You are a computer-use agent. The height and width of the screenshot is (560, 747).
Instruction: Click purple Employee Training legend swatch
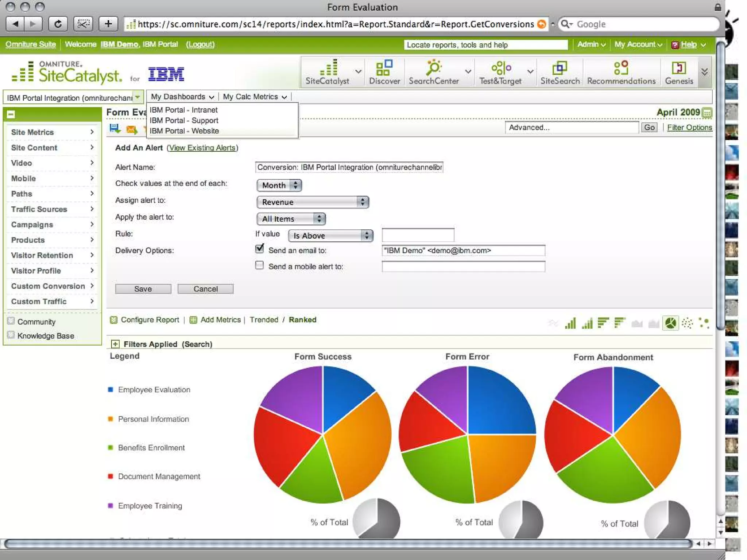coord(111,505)
